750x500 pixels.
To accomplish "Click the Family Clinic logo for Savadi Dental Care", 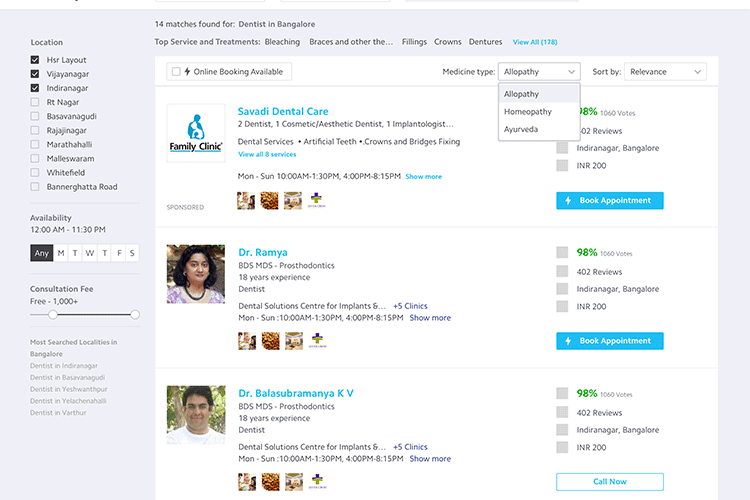I will tap(196, 133).
